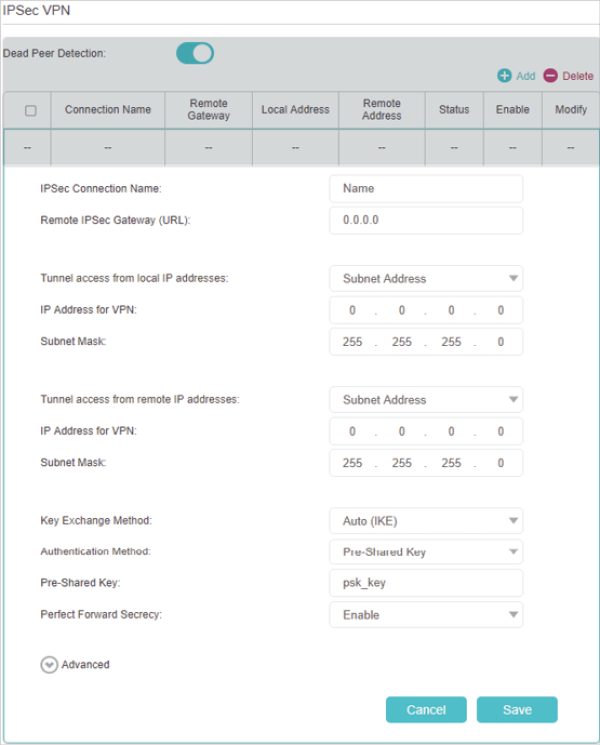Click the Delete minus icon
600x745 pixels.
(x=550, y=76)
